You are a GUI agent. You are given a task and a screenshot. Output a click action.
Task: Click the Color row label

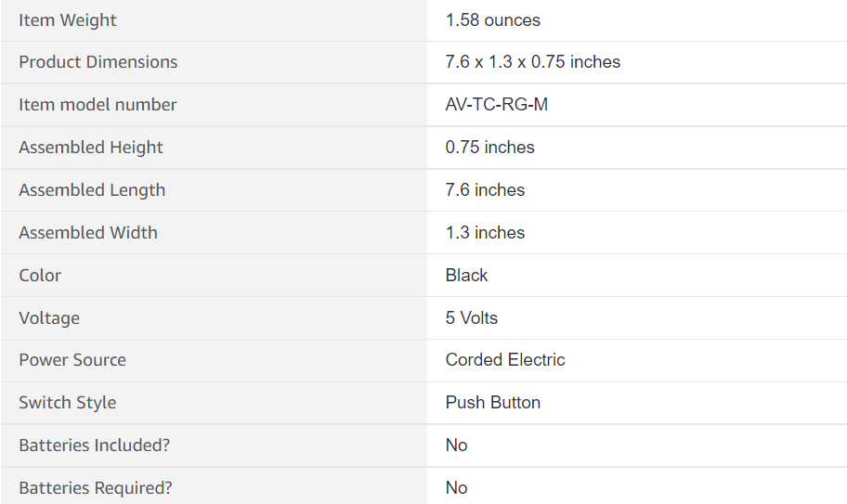pyautogui.click(x=40, y=275)
